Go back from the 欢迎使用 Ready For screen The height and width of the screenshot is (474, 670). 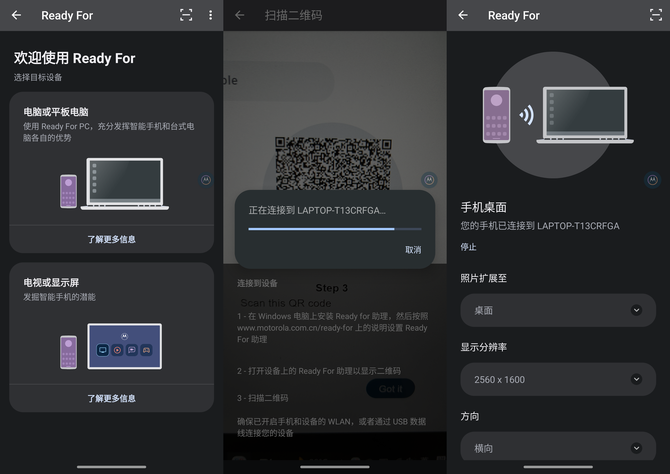point(17,15)
